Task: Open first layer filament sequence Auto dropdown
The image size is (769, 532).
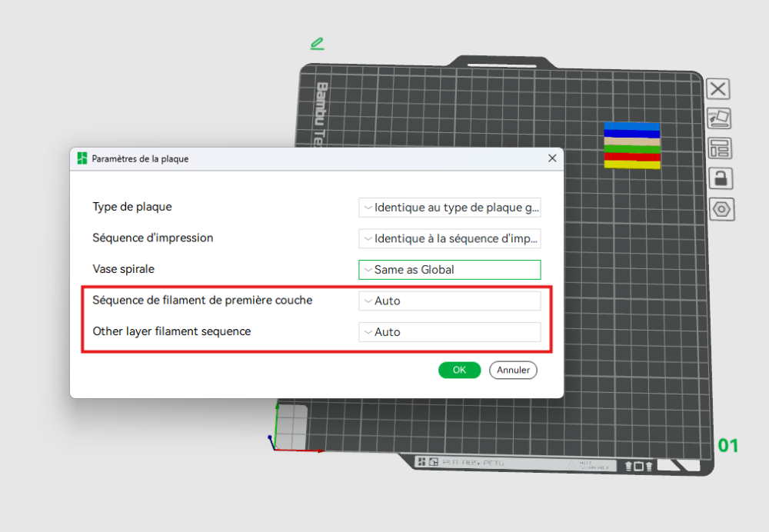Action: [450, 301]
